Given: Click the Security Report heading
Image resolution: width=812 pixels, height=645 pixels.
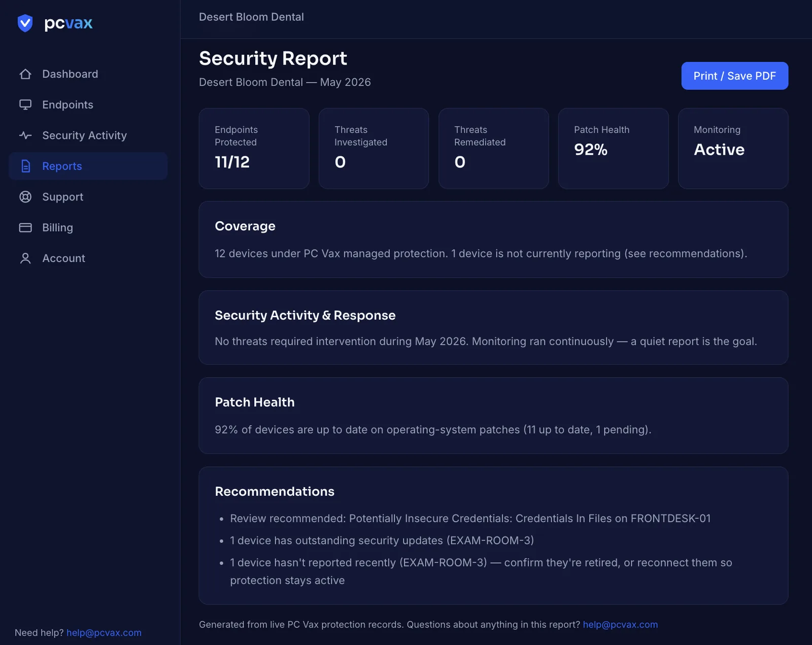Looking at the screenshot, I should click(x=273, y=58).
